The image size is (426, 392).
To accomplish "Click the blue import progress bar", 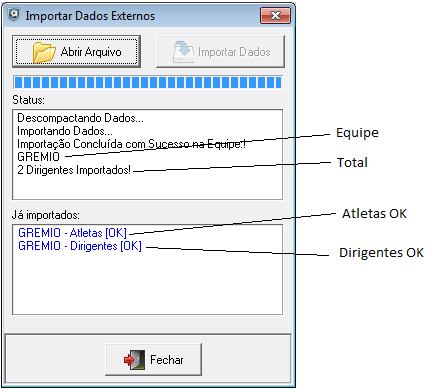I will tap(147, 82).
